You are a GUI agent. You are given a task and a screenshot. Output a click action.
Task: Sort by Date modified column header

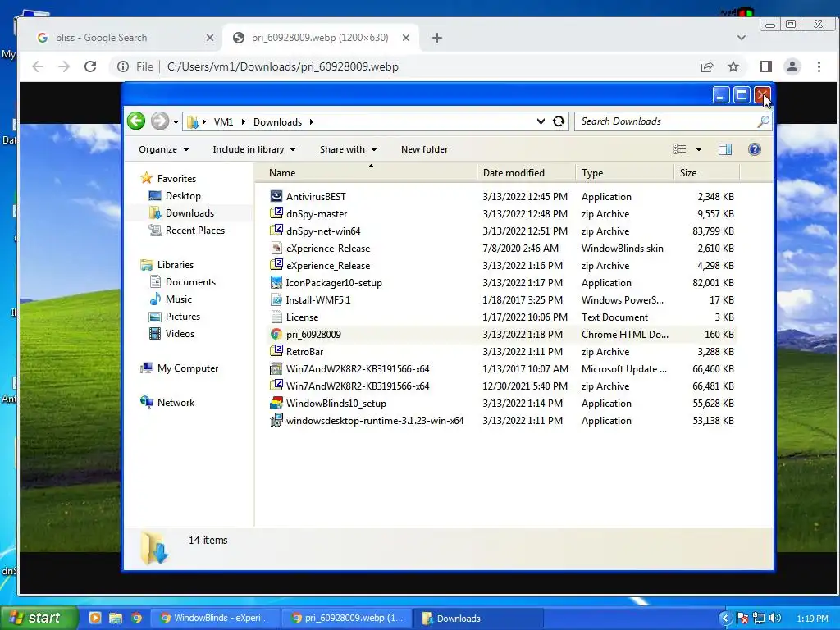[526, 173]
